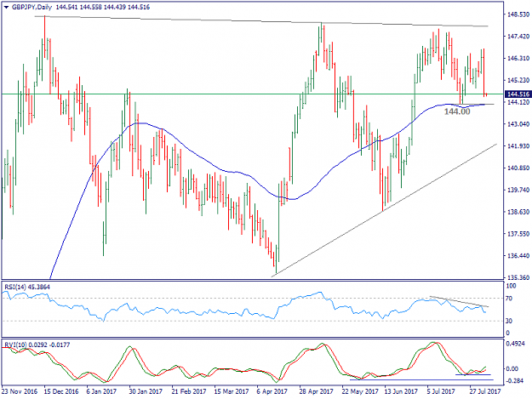Select price axis label 141.930
The width and height of the screenshot is (532, 399).
tap(518, 145)
